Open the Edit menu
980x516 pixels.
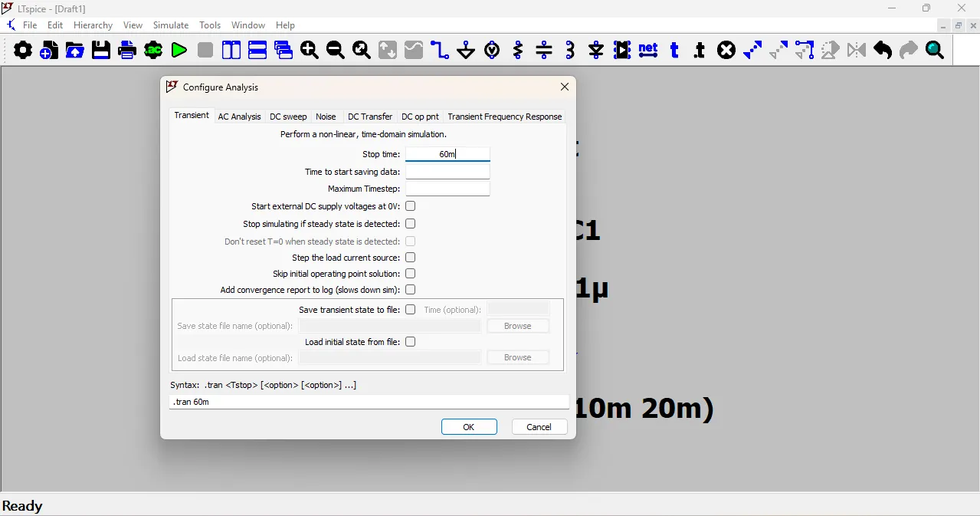click(x=55, y=25)
